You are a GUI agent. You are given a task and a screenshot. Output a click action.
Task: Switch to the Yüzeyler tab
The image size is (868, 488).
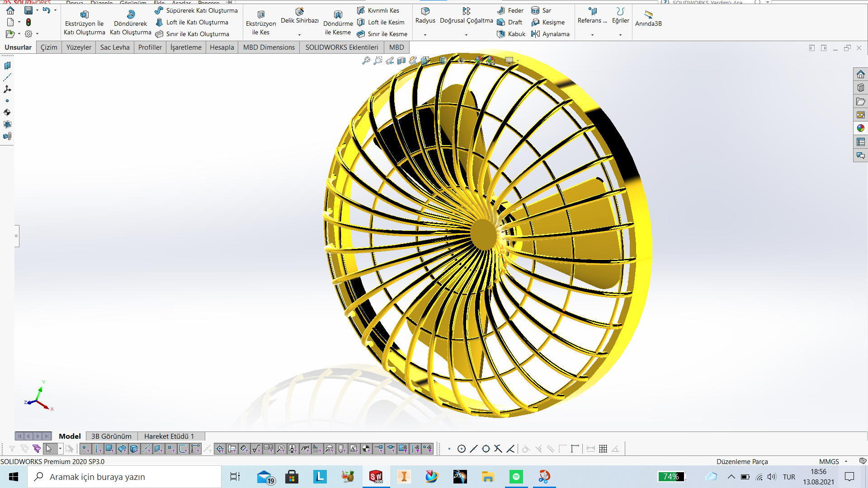click(79, 47)
